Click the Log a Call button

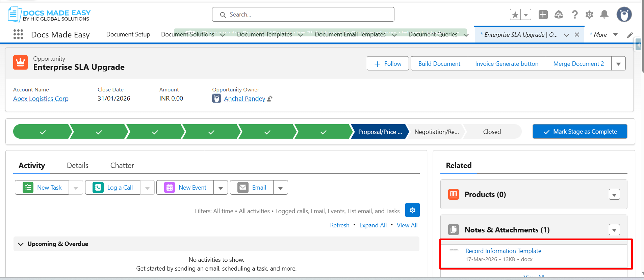pyautogui.click(x=113, y=188)
